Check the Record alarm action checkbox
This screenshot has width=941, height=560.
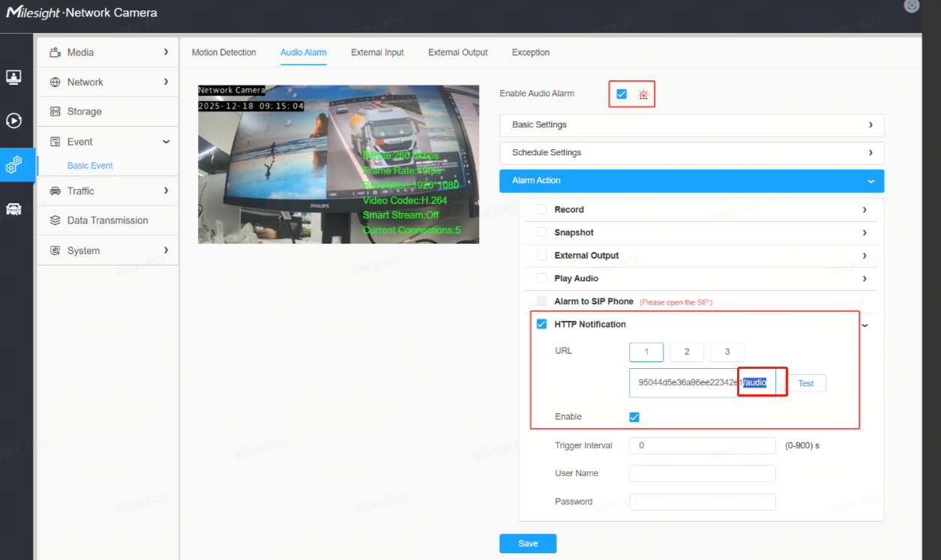541,210
